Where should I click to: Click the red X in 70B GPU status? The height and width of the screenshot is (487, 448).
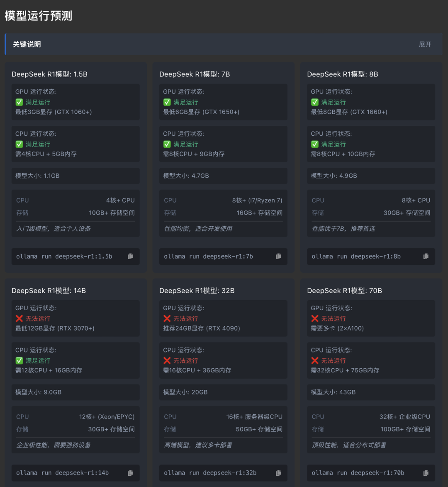coord(314,318)
